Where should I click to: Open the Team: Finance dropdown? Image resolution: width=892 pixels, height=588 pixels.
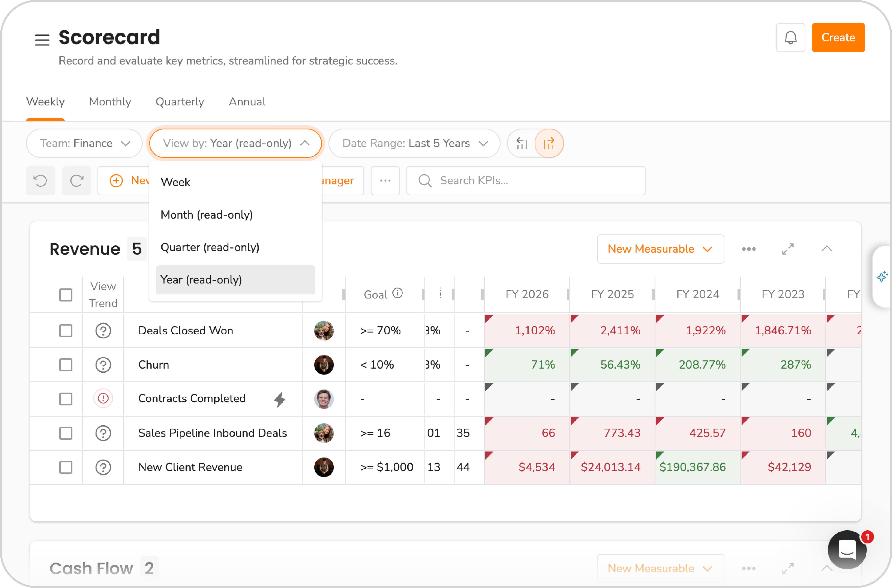coord(84,143)
